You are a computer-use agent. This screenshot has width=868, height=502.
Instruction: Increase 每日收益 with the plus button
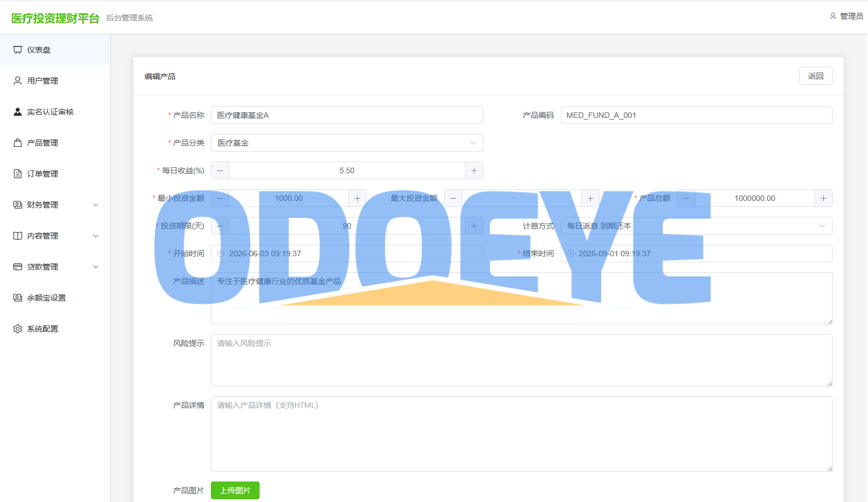[474, 170]
